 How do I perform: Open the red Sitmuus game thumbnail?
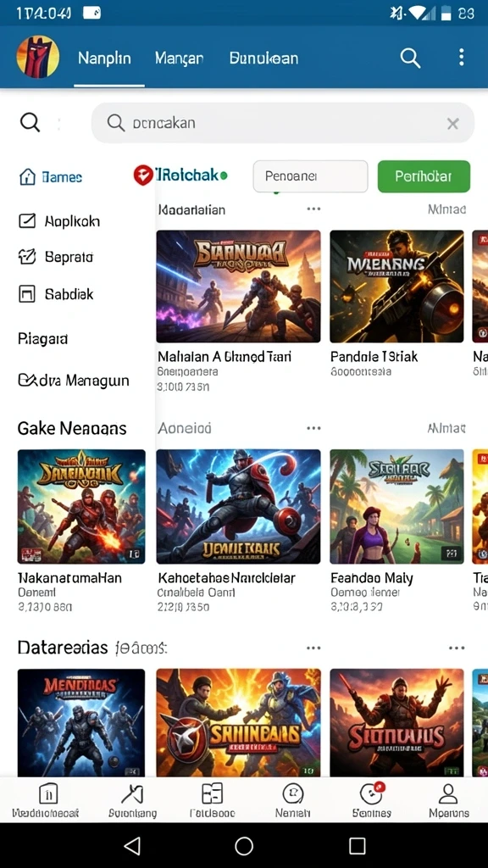[x=396, y=722]
